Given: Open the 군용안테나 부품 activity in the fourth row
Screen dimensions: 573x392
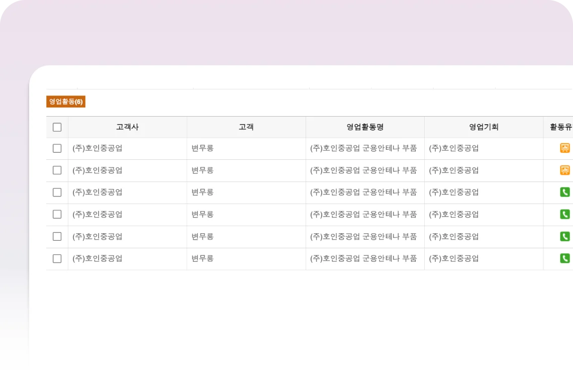Looking at the screenshot, I should 363,214.
